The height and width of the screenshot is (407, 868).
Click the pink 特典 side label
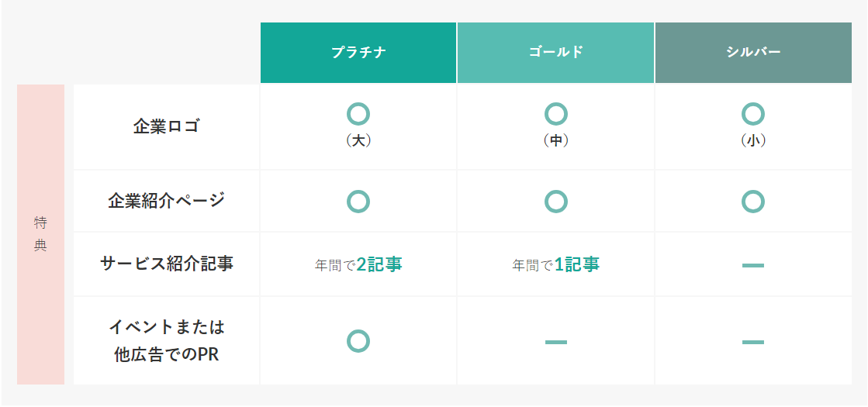[40, 234]
